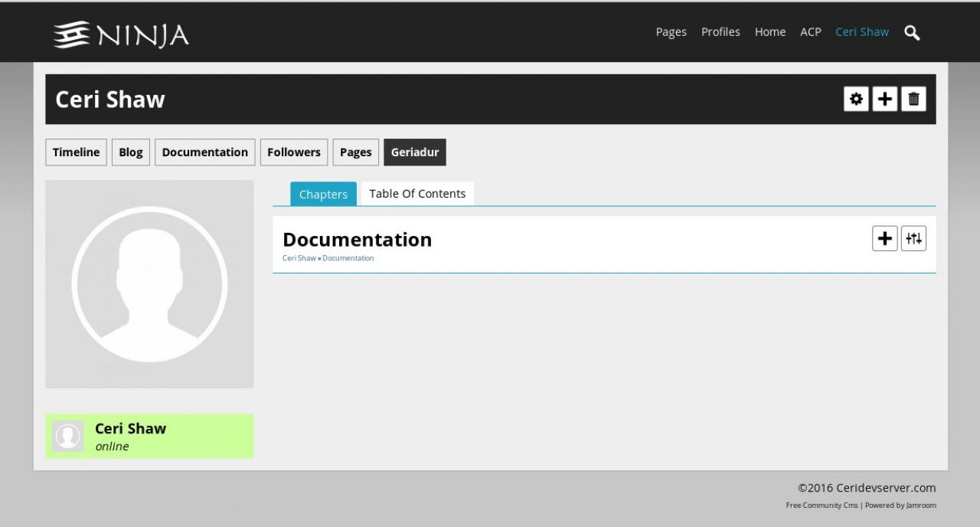The image size is (980, 527).
Task: Open the large profile picture placeholder
Action: pyautogui.click(x=149, y=284)
